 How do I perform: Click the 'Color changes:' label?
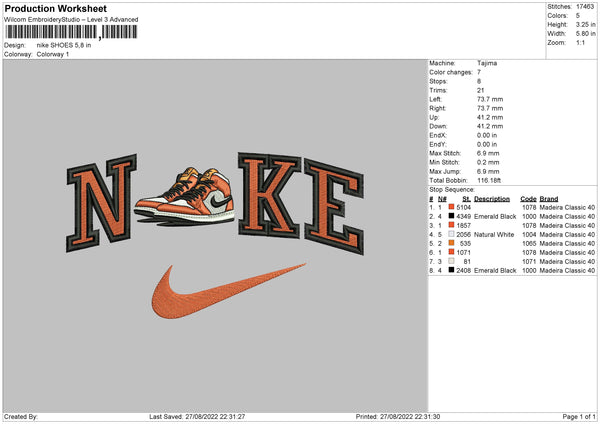pyautogui.click(x=451, y=72)
